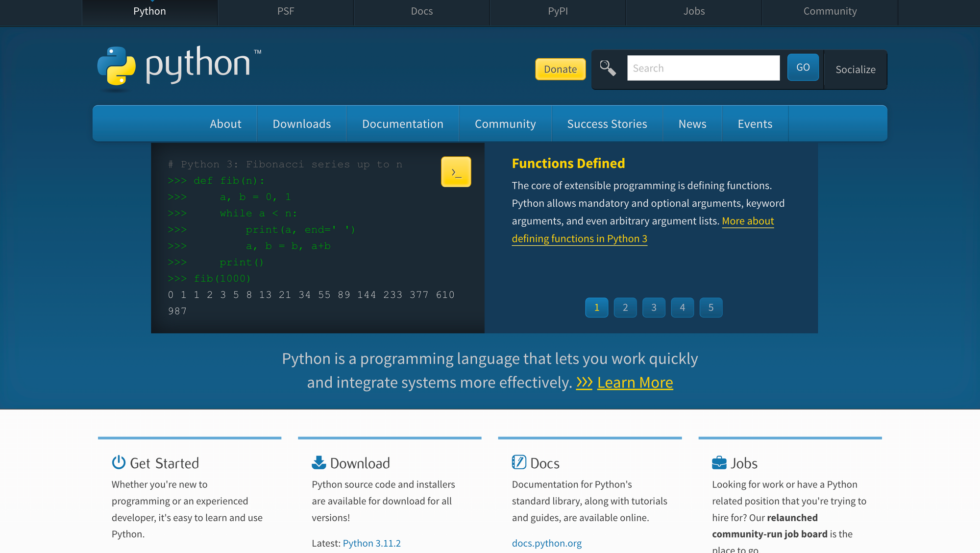Click pagination button number 2
Screen dimensions: 980x553
tap(625, 308)
